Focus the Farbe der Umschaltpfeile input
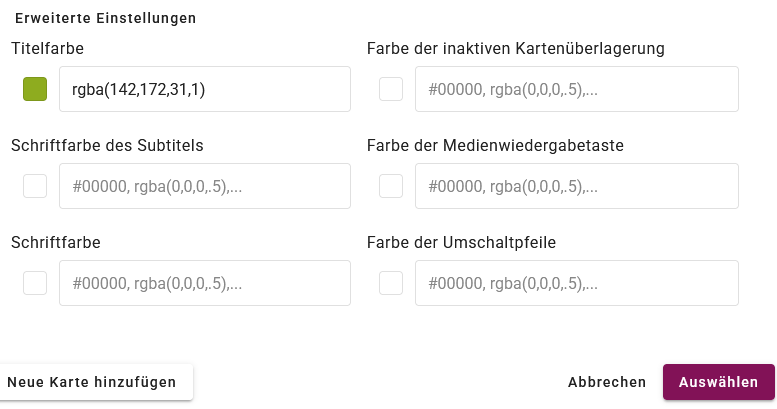This screenshot has width=777, height=409. 576,283
